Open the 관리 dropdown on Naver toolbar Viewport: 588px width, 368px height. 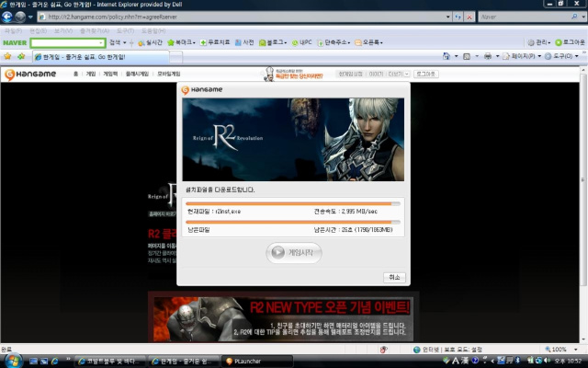point(539,43)
